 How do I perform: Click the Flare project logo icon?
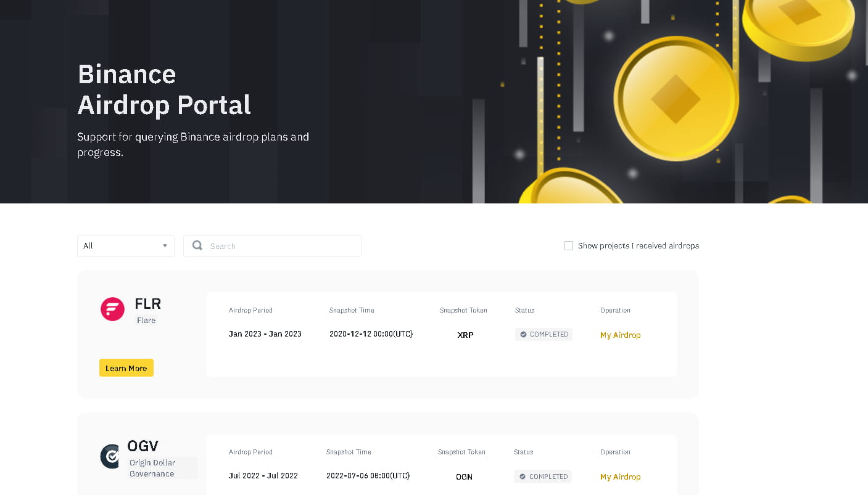(x=112, y=309)
